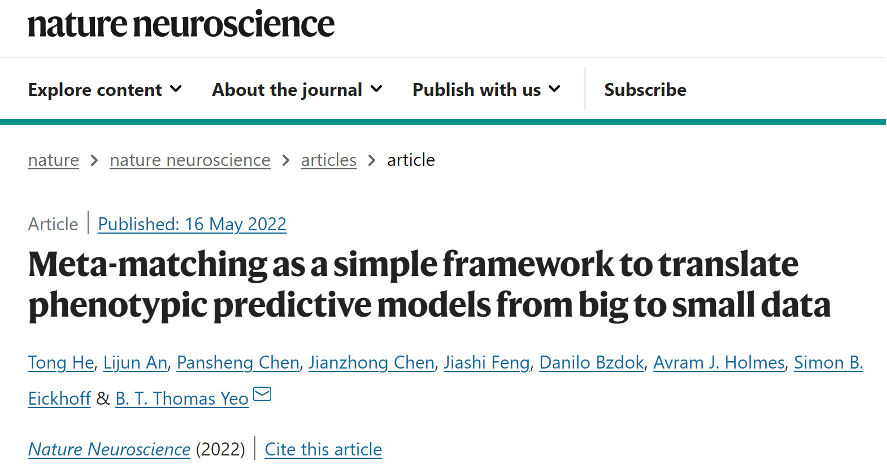
Task: Click the nature neuroscience logo
Action: 181,24
